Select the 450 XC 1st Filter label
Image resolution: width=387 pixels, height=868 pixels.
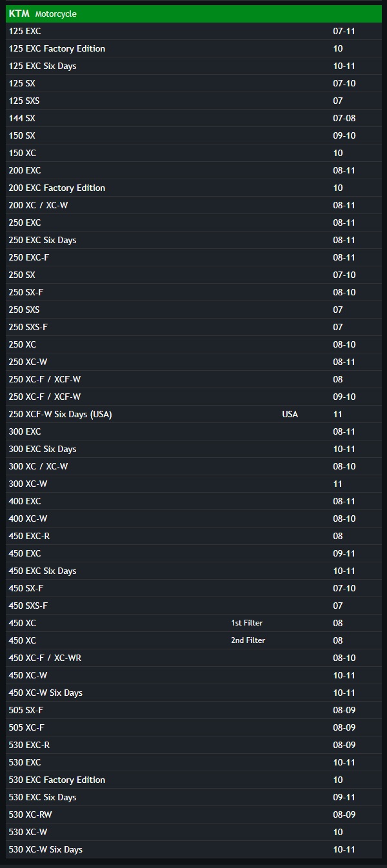pyautogui.click(x=247, y=623)
